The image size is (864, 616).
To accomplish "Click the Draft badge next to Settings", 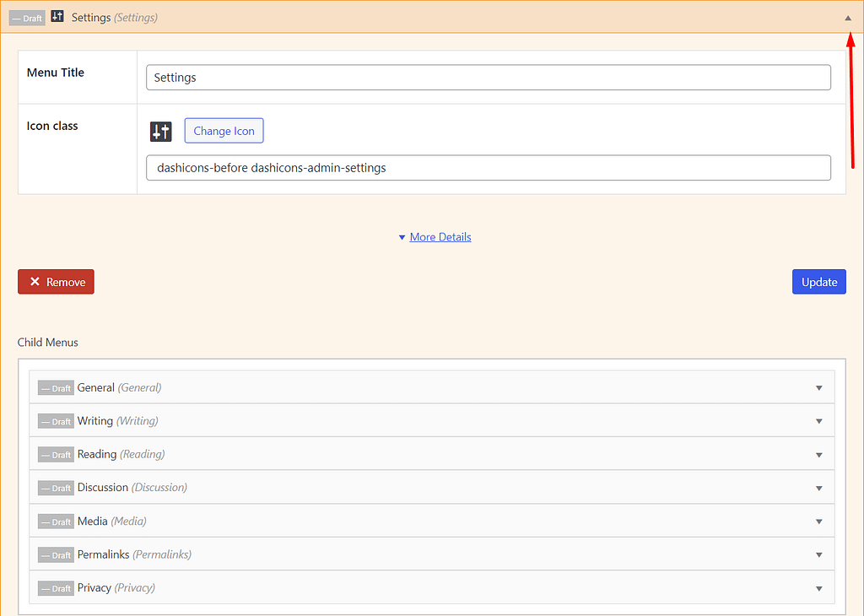I will coord(26,16).
